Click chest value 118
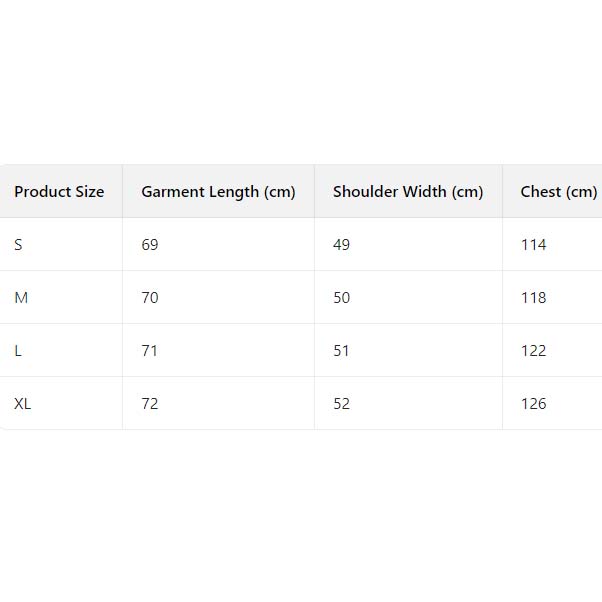This screenshot has width=602, height=602. click(534, 298)
